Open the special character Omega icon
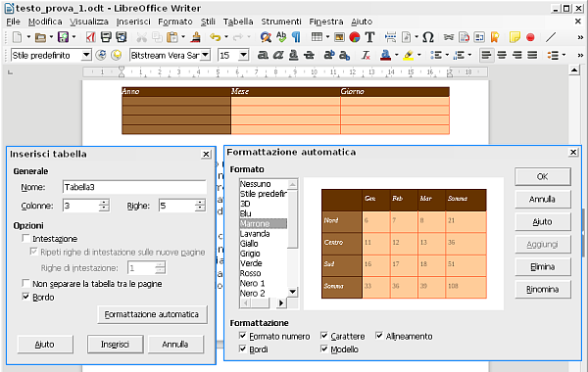588x372 pixels. [428, 37]
